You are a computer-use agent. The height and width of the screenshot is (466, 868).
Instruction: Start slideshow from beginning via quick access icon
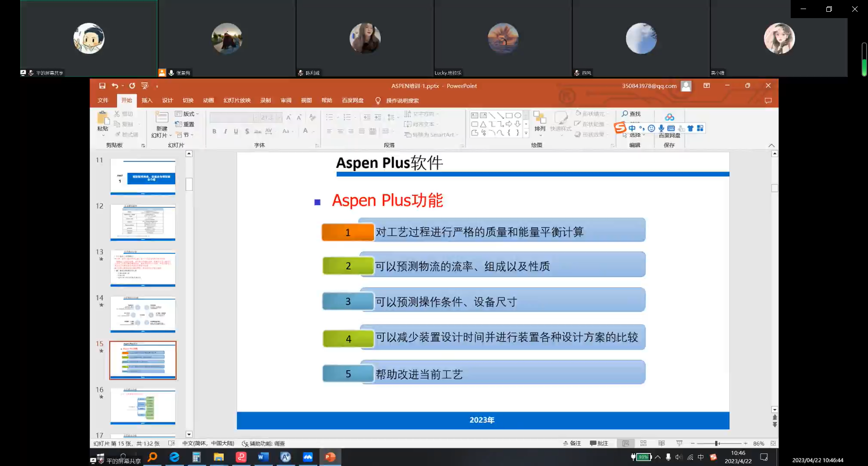(x=145, y=86)
